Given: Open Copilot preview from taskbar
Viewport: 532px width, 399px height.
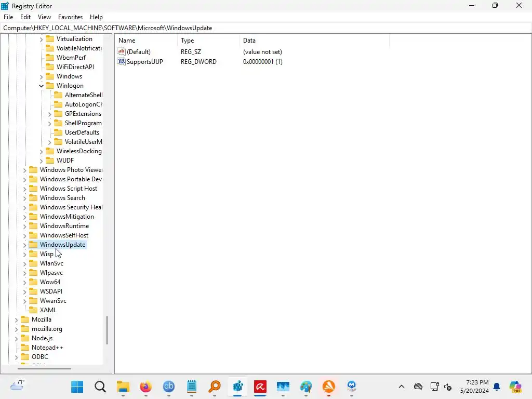Looking at the screenshot, I should (x=515, y=387).
